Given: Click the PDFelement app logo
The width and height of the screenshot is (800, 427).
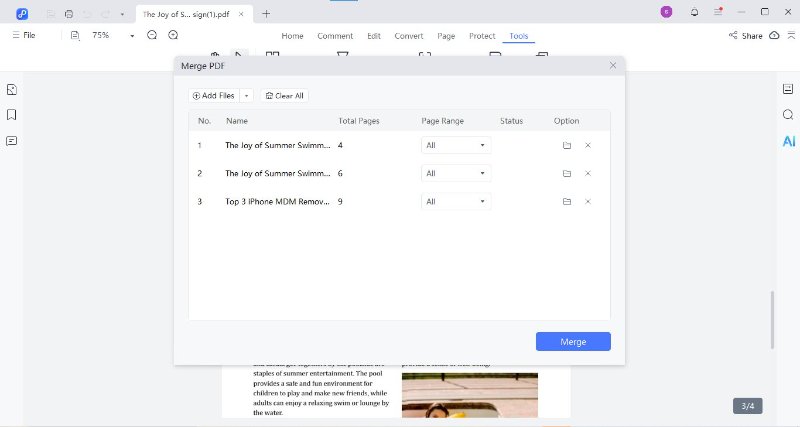Looking at the screenshot, I should point(22,14).
